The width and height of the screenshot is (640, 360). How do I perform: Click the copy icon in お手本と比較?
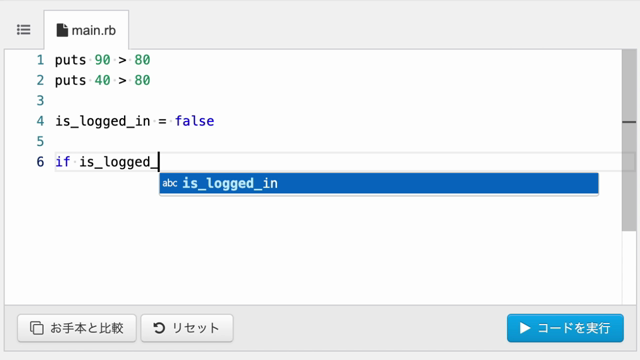(37, 328)
